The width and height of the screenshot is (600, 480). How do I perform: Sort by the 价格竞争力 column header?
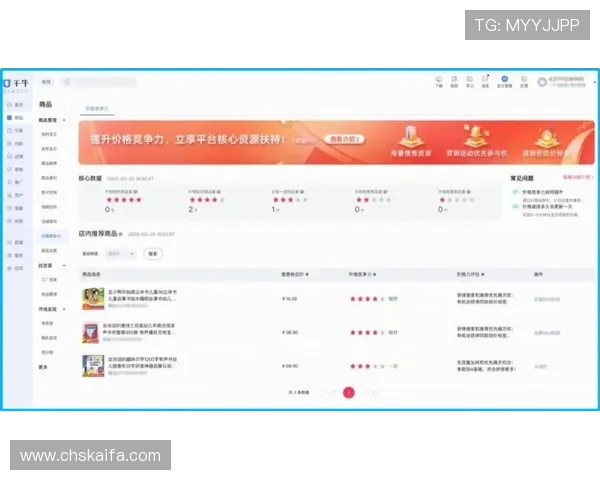coord(362,274)
